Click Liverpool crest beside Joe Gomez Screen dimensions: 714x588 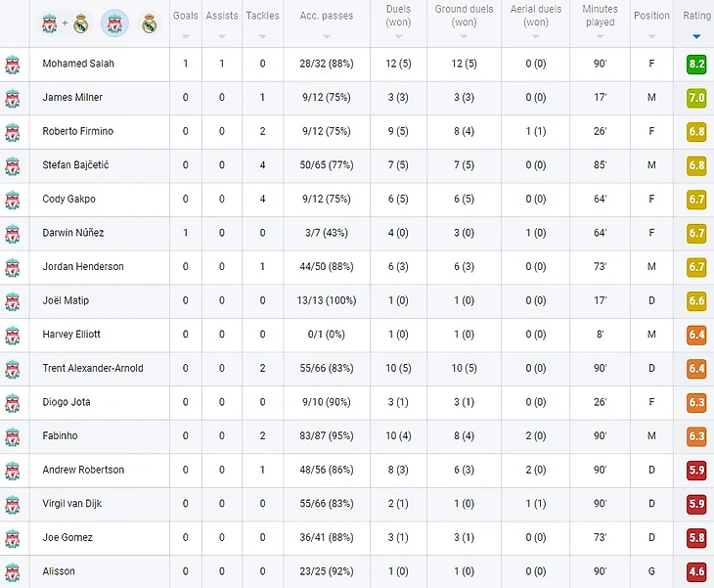13,538
